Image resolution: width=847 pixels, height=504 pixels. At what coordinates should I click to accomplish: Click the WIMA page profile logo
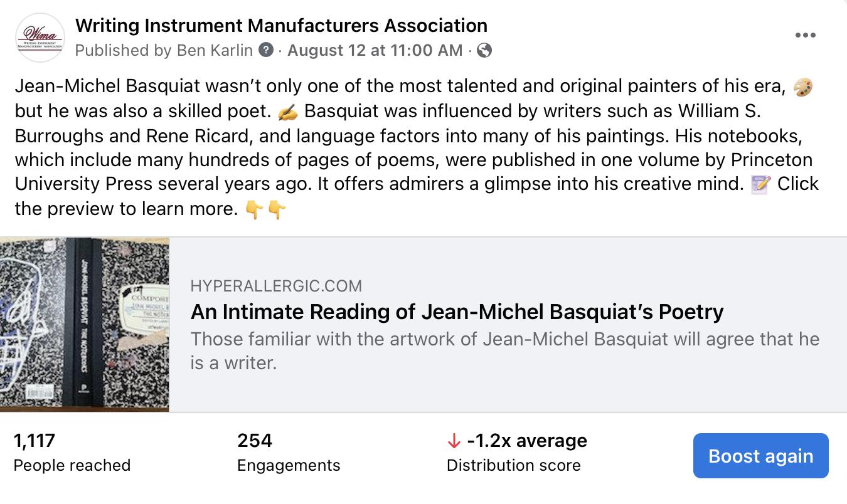click(40, 37)
